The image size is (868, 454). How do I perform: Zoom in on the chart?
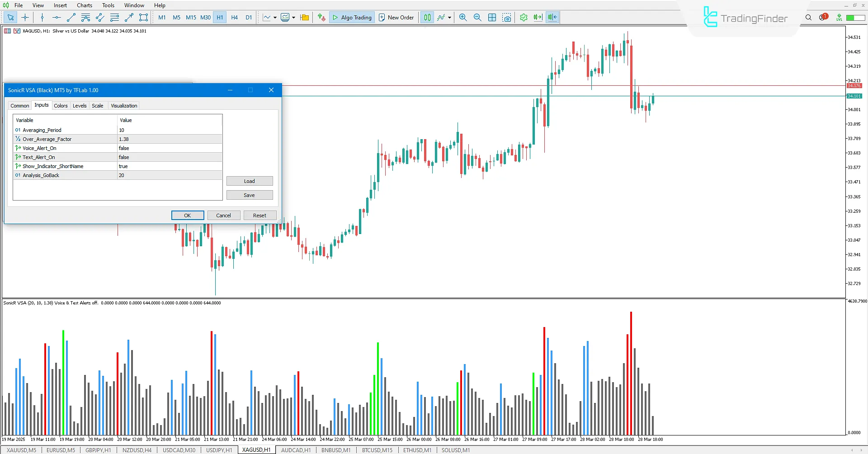[x=462, y=17]
